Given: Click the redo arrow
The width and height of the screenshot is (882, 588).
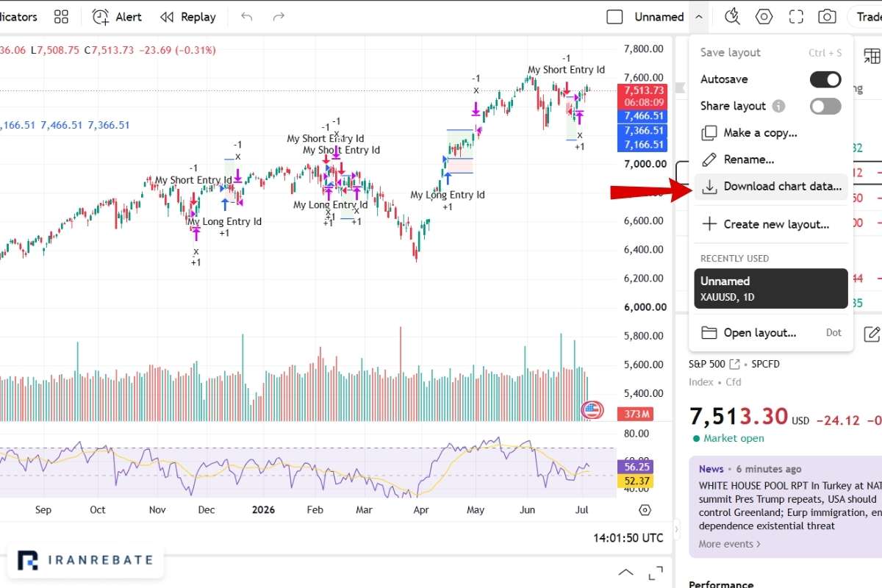Looking at the screenshot, I should click(279, 17).
